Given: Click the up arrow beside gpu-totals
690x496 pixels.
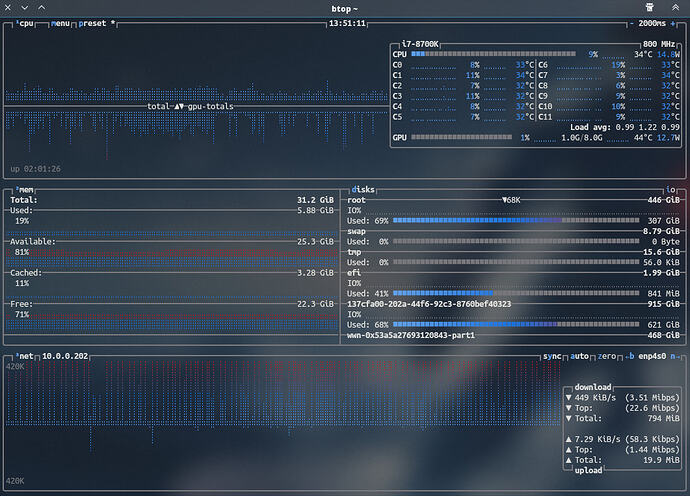Looking at the screenshot, I should tap(178, 105).
